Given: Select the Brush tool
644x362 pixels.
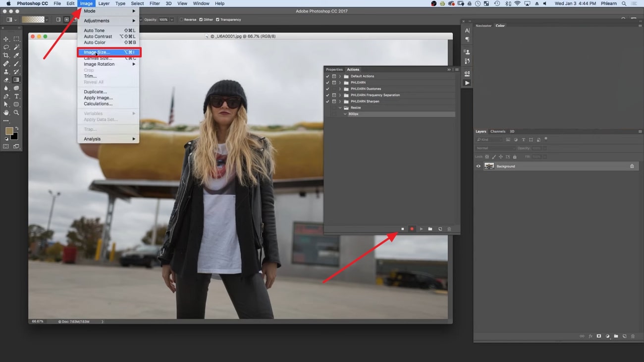Looking at the screenshot, I should coord(16,64).
